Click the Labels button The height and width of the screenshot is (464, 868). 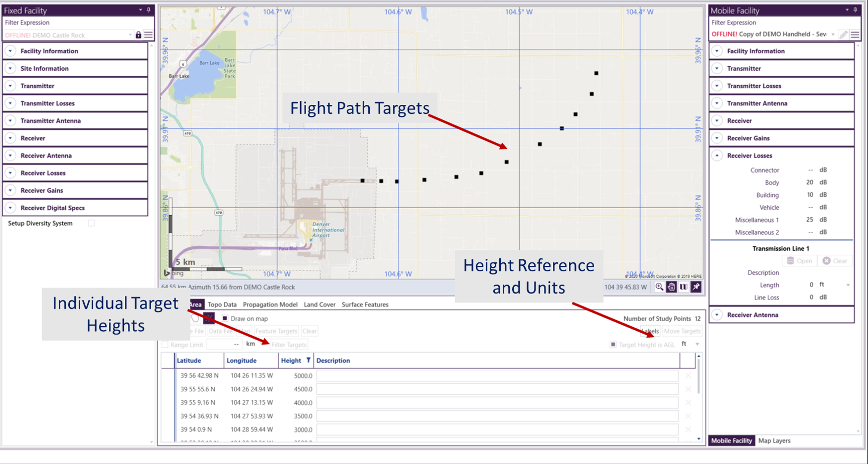point(650,331)
